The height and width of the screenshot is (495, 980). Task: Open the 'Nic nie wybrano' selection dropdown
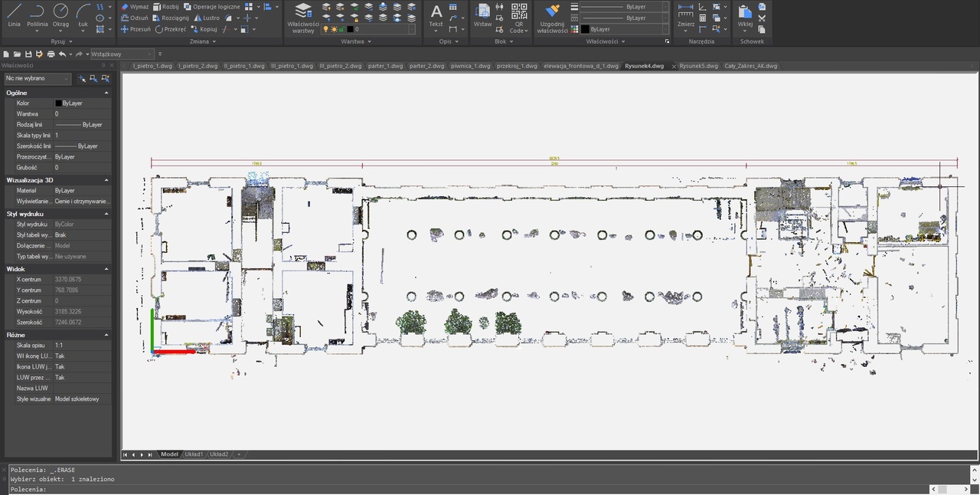coord(37,78)
